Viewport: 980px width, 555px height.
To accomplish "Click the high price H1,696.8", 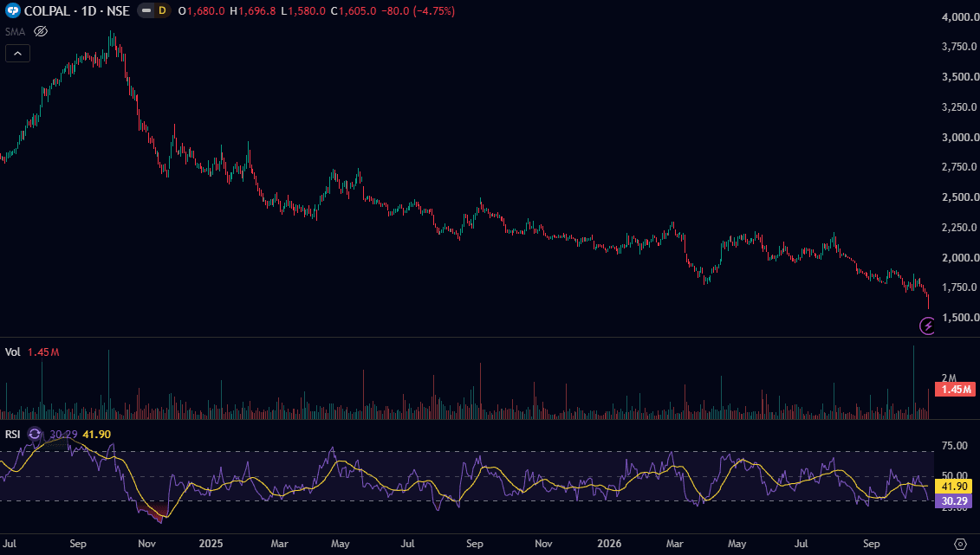I will (252, 10).
